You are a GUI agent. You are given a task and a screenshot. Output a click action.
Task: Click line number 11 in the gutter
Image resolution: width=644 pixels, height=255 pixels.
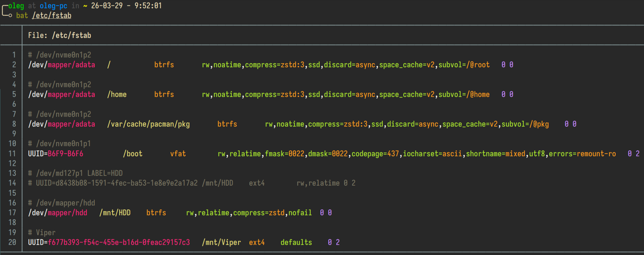point(12,154)
